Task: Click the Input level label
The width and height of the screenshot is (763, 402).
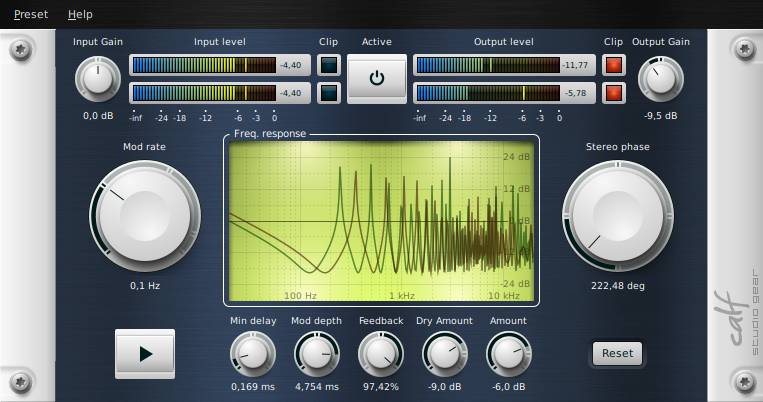Action: click(x=219, y=42)
